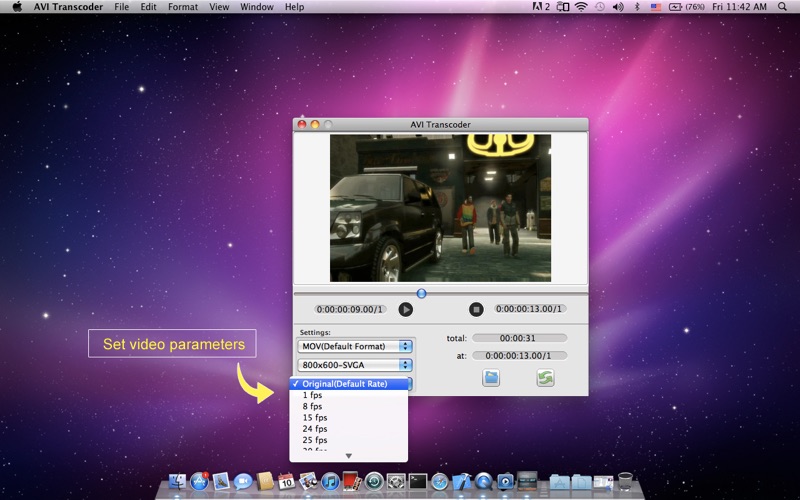Play the video preview

tap(406, 309)
